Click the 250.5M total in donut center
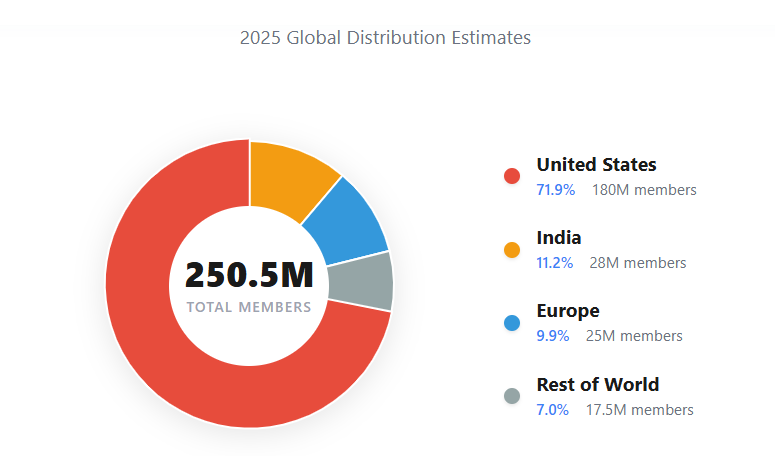 tap(249, 275)
